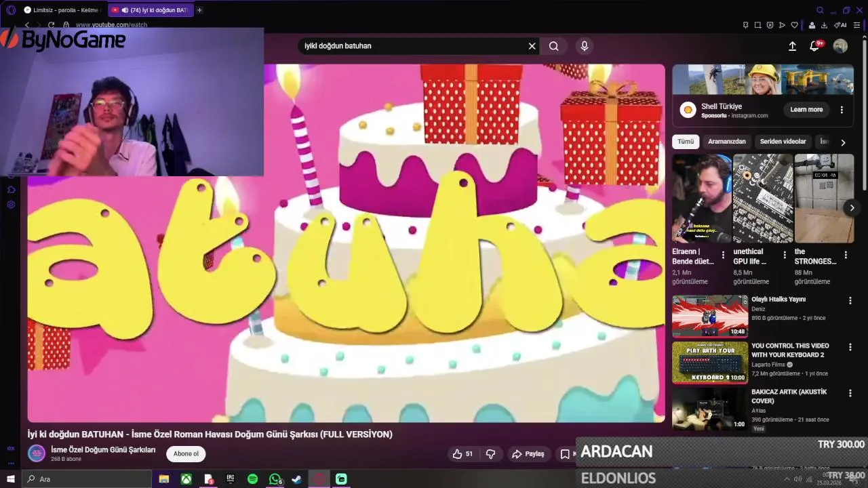Open WhatsApp from taskbar

pos(275,479)
